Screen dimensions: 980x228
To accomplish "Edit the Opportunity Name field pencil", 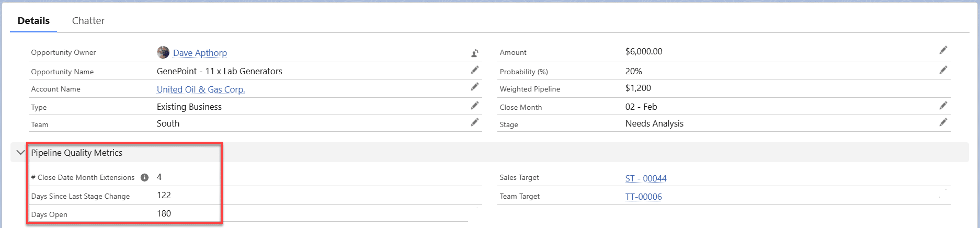I will (x=475, y=70).
